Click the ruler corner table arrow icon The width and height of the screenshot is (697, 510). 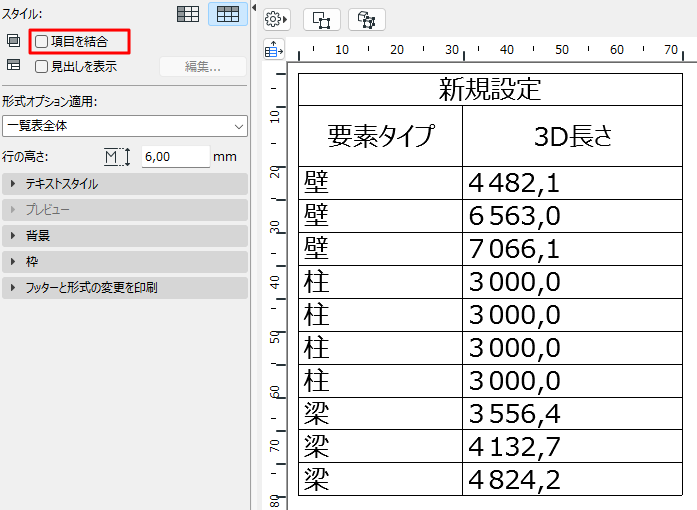274,49
